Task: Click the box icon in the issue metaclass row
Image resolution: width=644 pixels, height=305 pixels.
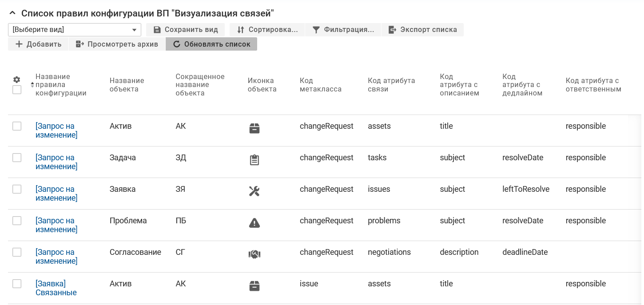Action: [254, 286]
